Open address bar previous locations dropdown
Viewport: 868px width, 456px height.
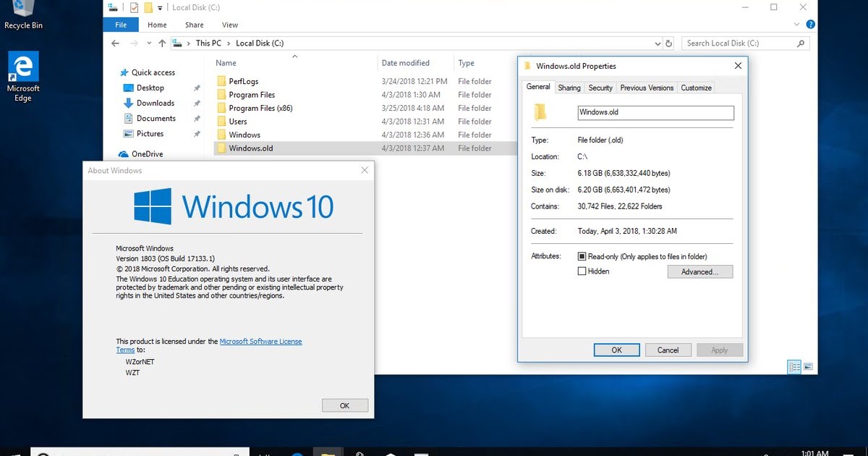[x=657, y=43]
